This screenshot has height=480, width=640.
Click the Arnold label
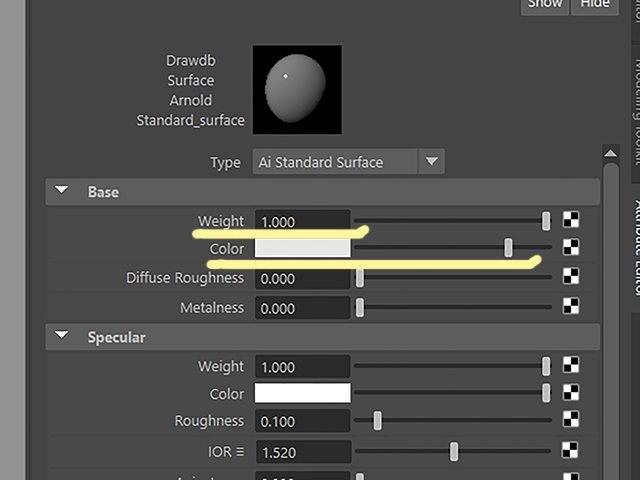pyautogui.click(x=191, y=100)
